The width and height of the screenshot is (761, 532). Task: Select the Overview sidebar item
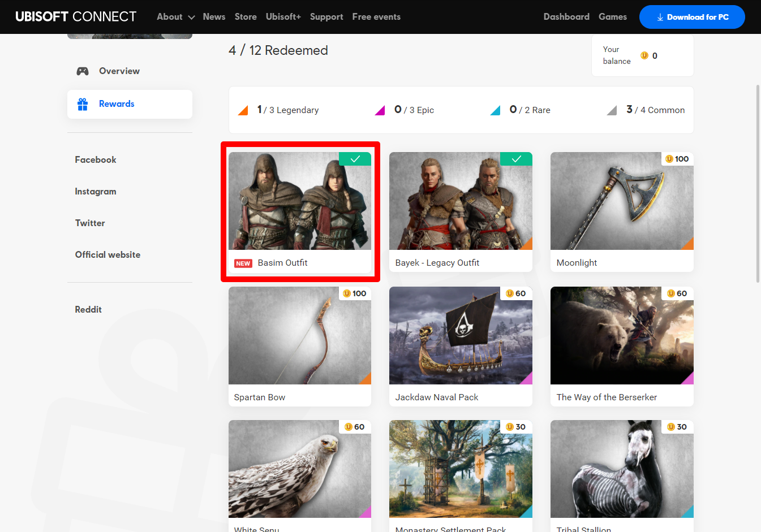point(130,71)
